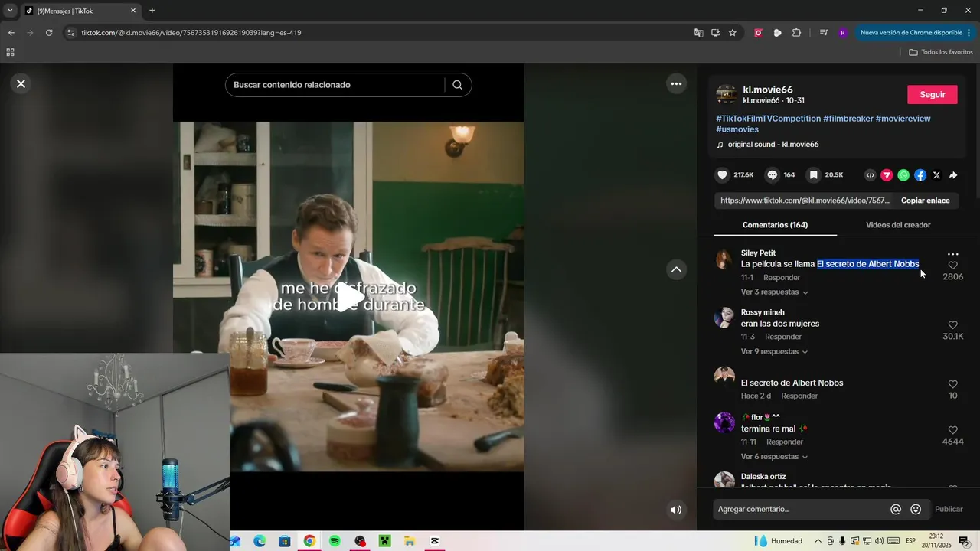Viewport: 980px width, 551px height.
Task: Close the TikTok video viewer with X
Action: click(x=21, y=84)
